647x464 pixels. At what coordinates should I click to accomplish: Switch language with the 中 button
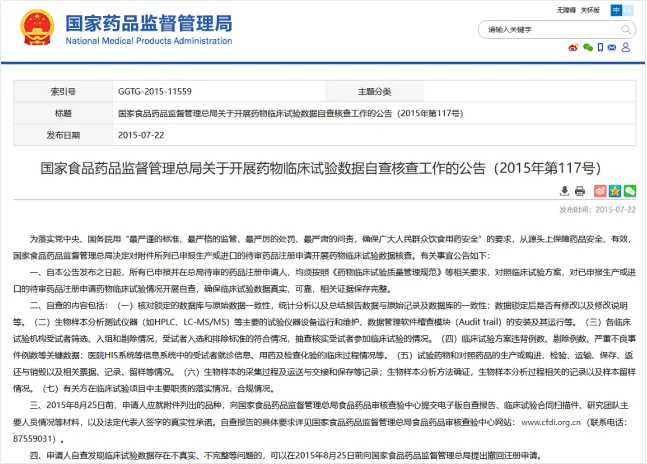click(x=618, y=10)
